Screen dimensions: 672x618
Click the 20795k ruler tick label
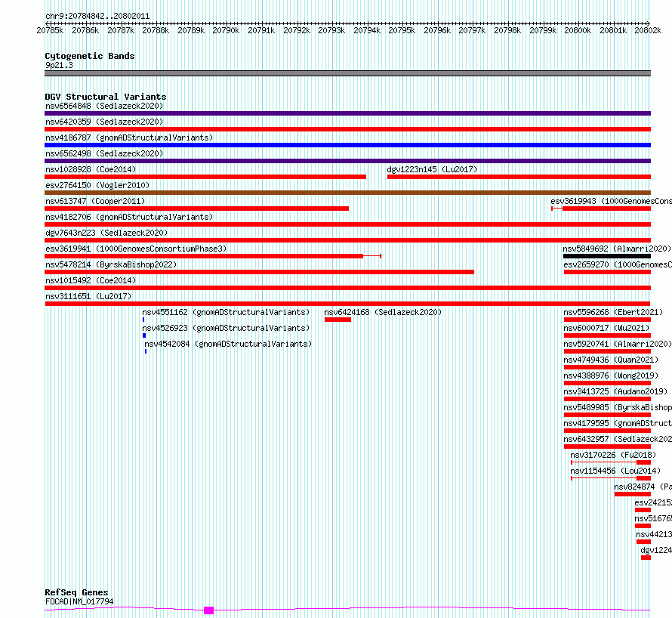tap(402, 30)
